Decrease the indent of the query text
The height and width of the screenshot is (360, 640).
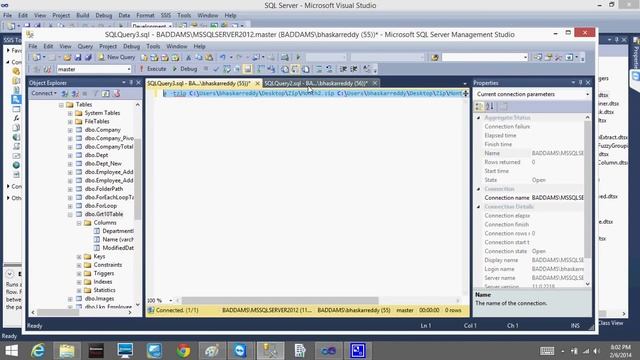[x=343, y=69]
